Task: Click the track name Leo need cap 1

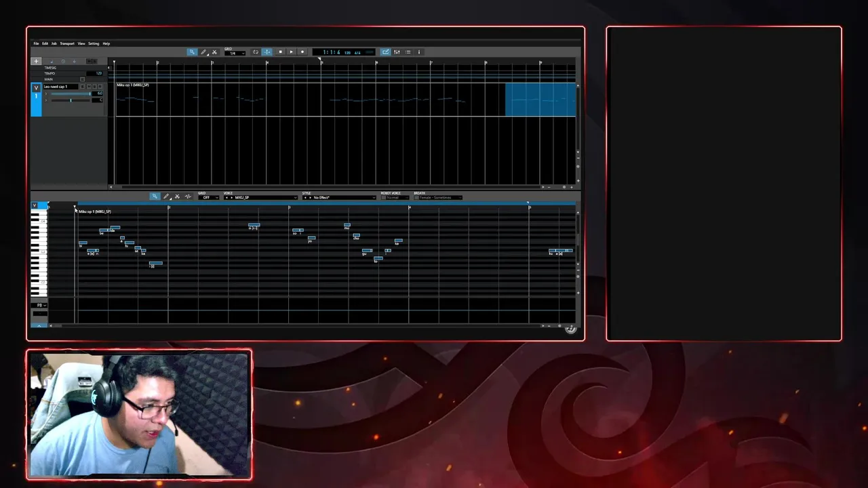Action: point(60,87)
